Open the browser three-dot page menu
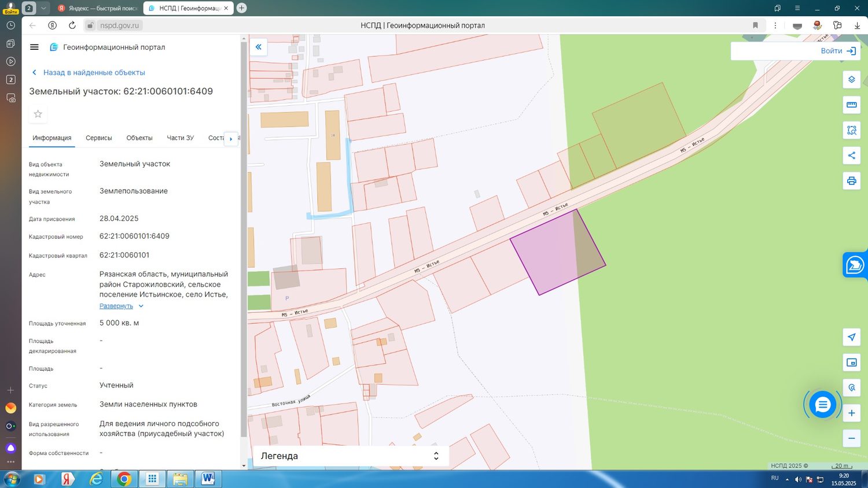Screen dimensions: 868x488 coord(775,25)
